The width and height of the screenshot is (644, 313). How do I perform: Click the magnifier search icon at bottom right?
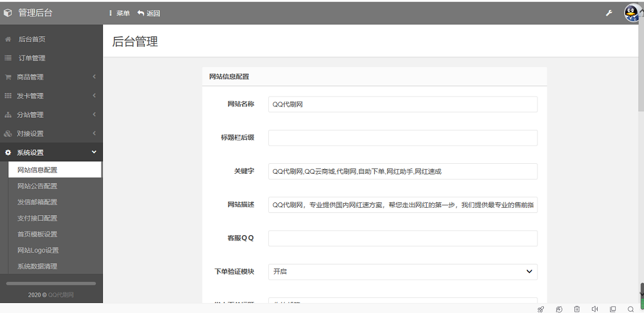tap(631, 309)
